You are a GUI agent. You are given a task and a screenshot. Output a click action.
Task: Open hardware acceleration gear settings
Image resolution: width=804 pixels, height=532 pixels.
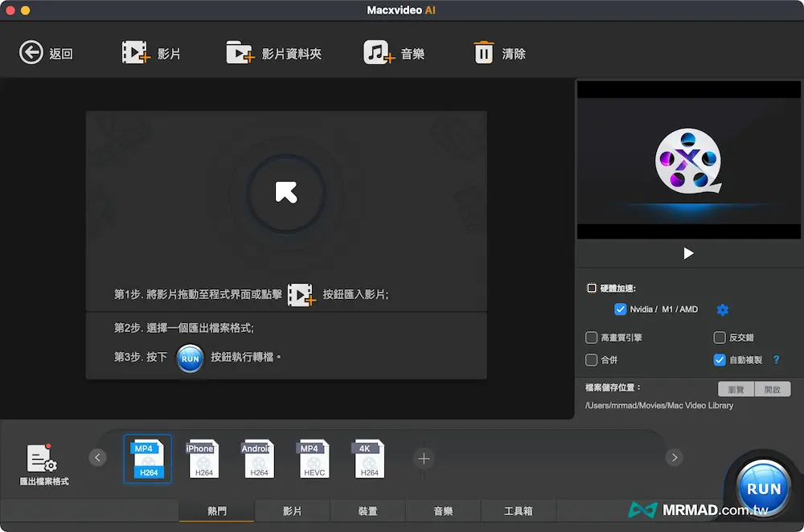coord(722,309)
